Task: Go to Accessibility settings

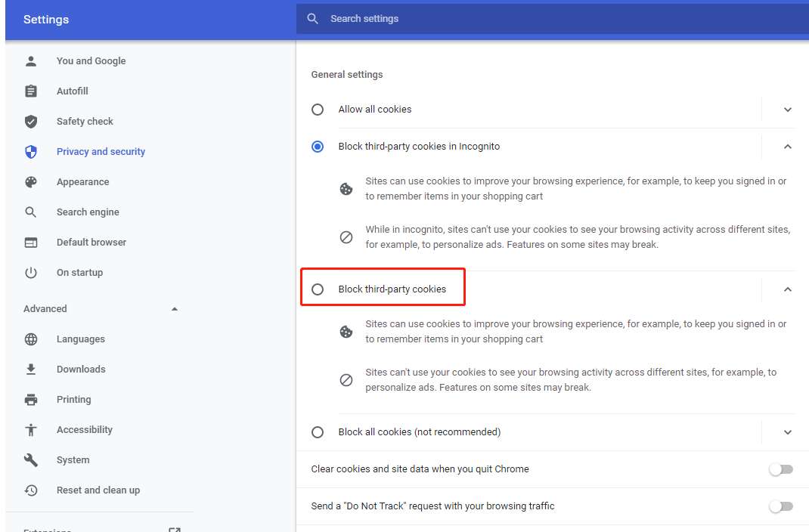Action: (x=31, y=429)
